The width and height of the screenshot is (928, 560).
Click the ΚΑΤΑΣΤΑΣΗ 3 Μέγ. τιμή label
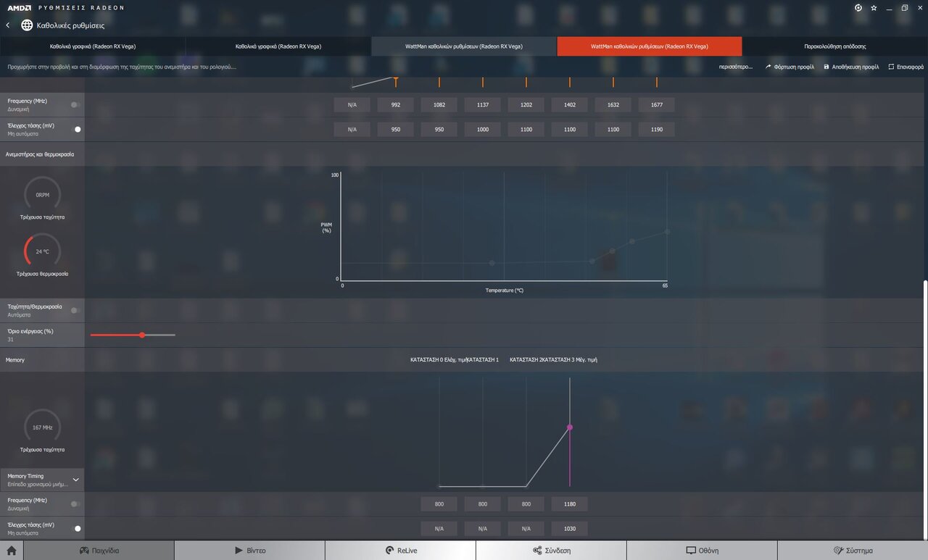[x=570, y=360]
